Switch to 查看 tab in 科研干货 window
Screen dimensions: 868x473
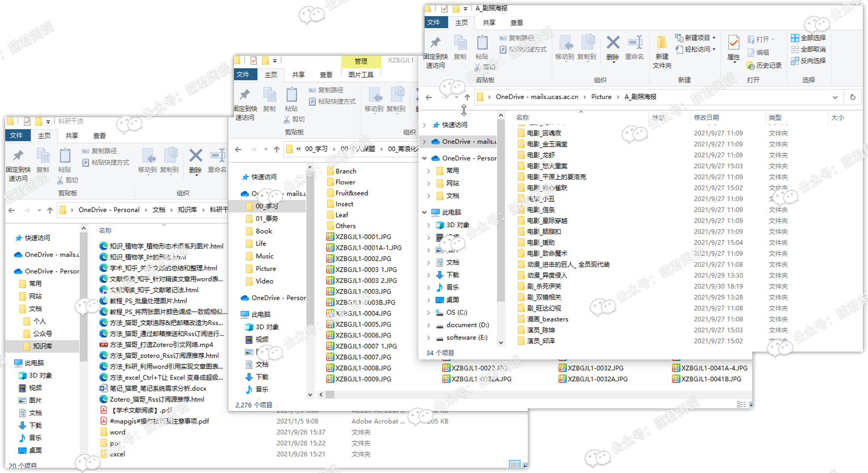(99, 136)
